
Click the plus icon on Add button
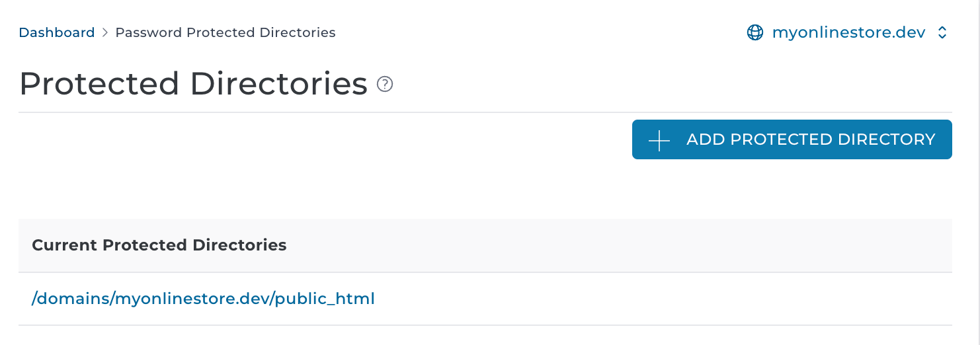coord(659,140)
